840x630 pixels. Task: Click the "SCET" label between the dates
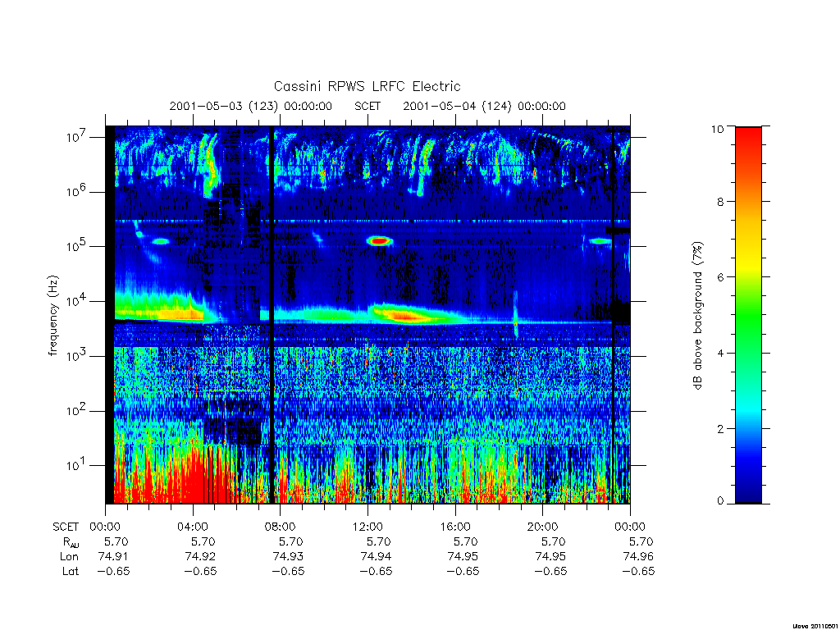tap(367, 106)
